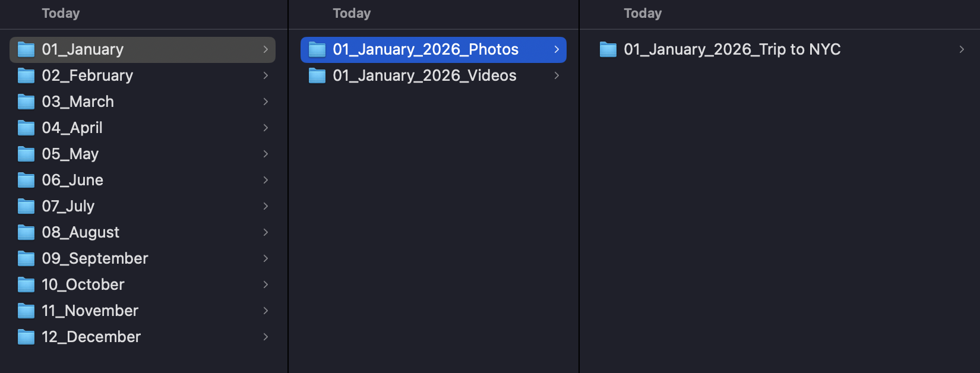Click the Today header in the first column
This screenshot has height=373, width=980.
(x=60, y=13)
